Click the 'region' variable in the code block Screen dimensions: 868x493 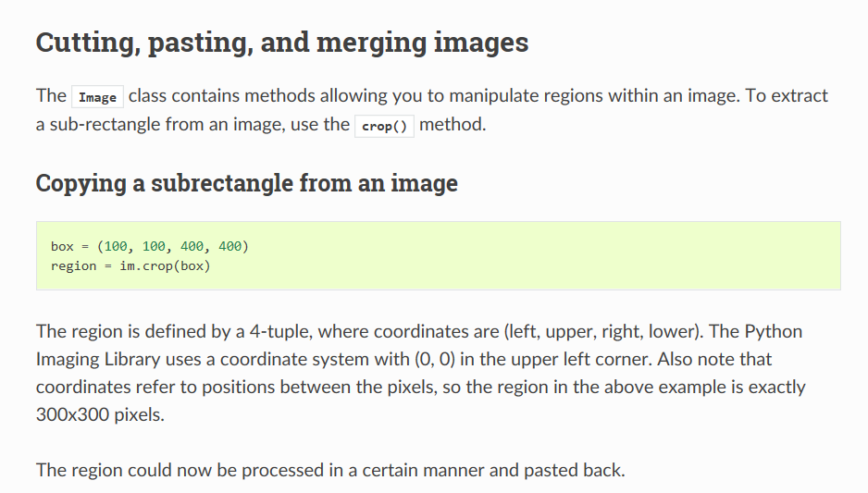click(x=73, y=266)
